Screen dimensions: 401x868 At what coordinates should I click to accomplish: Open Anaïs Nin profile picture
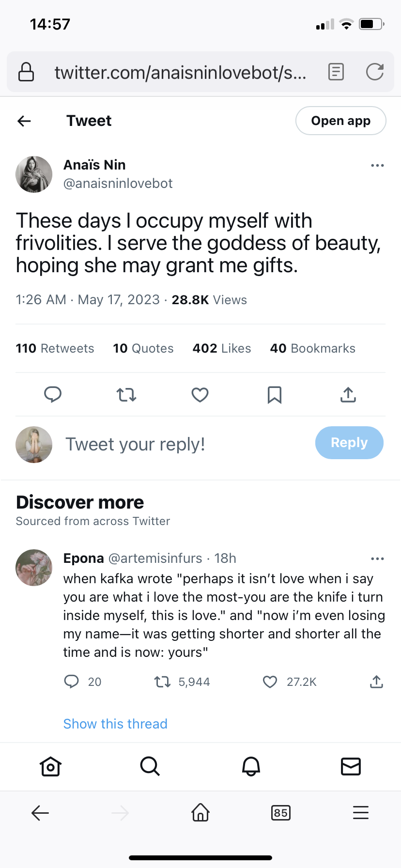[x=34, y=174]
